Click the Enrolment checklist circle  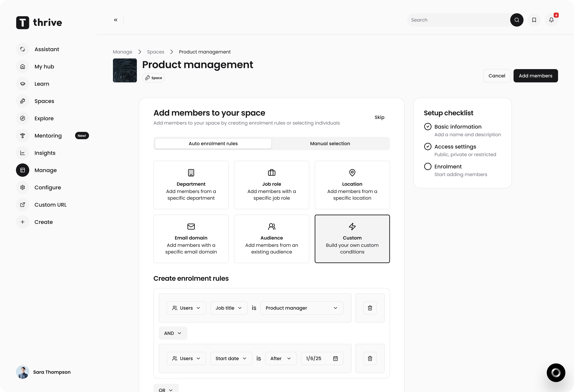(428, 166)
